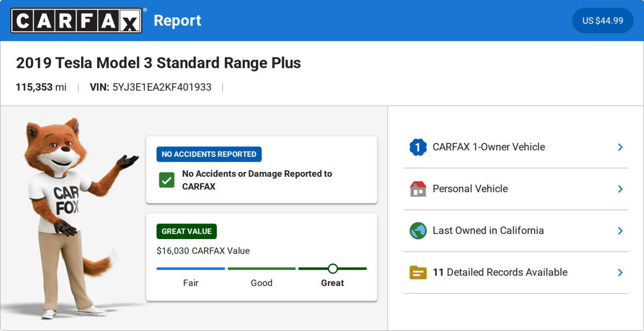Open Personal Vehicle details
The image size is (644, 331).
pyautogui.click(x=516, y=189)
